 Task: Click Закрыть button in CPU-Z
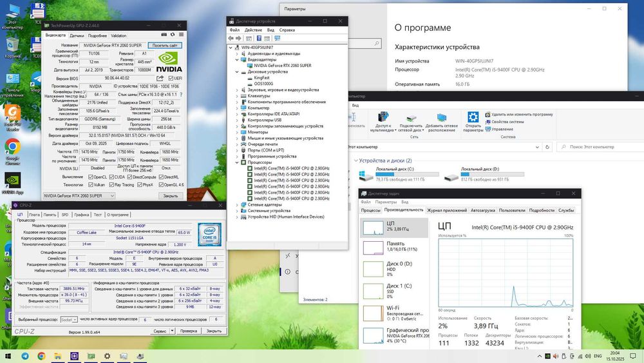tap(214, 331)
